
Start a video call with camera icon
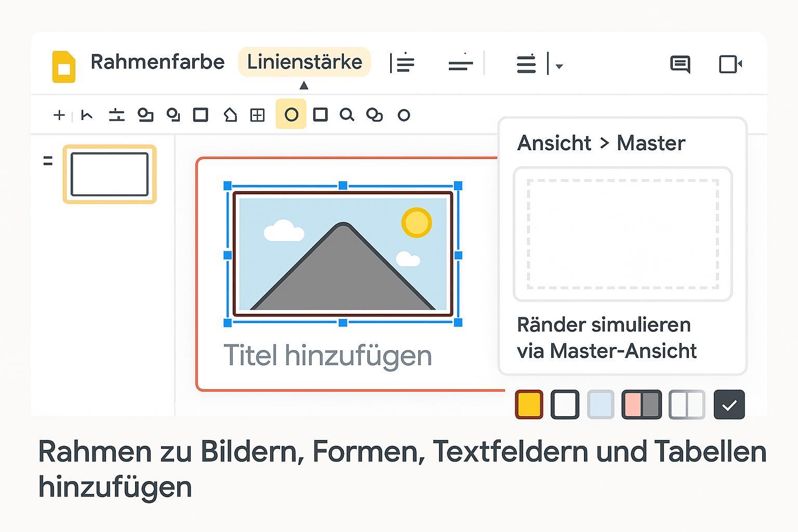730,64
